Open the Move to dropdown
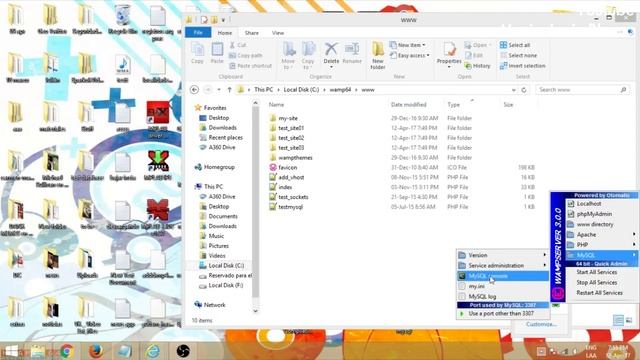 (x=288, y=56)
